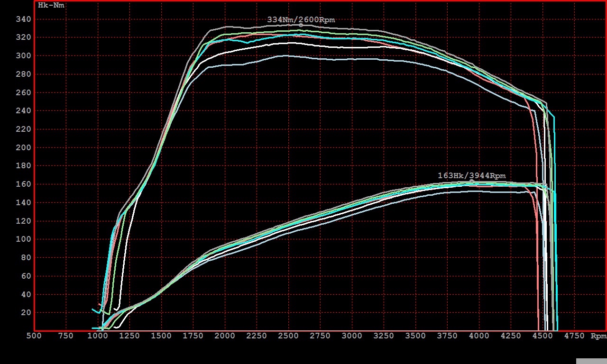Click the 4000 label on the Rpm axis
The height and width of the screenshot is (364, 607).
coord(479,336)
